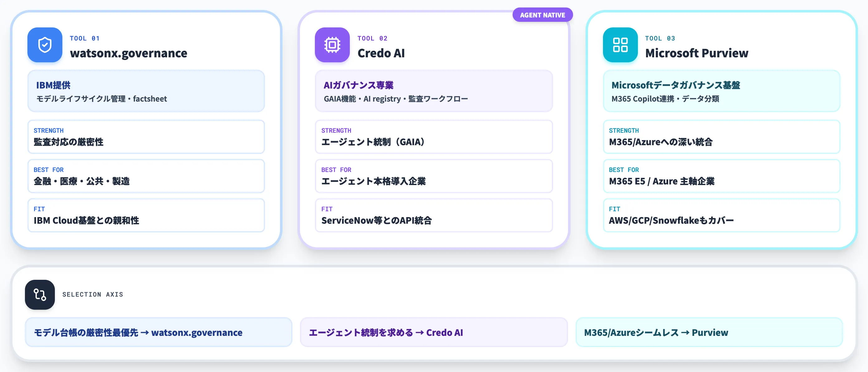The height and width of the screenshot is (372, 868).
Task: Click the teal grid icon for Microsoft Purview
Action: point(620,45)
